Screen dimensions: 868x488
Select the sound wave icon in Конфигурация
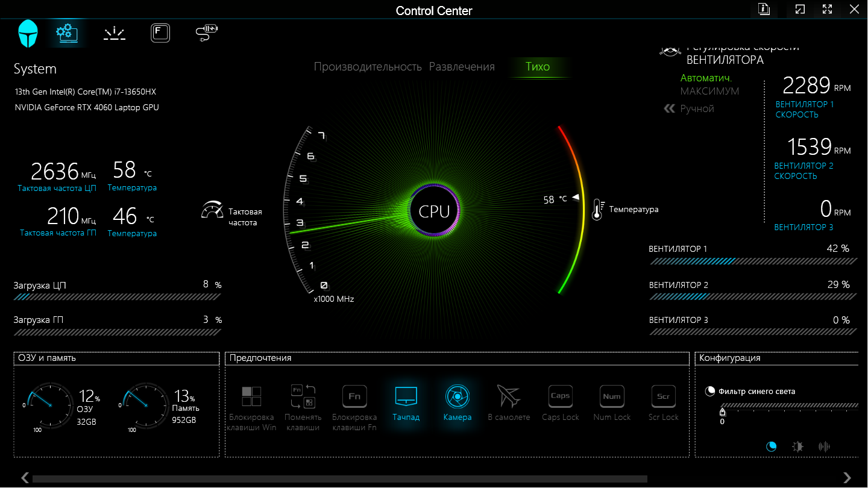coord(824,446)
